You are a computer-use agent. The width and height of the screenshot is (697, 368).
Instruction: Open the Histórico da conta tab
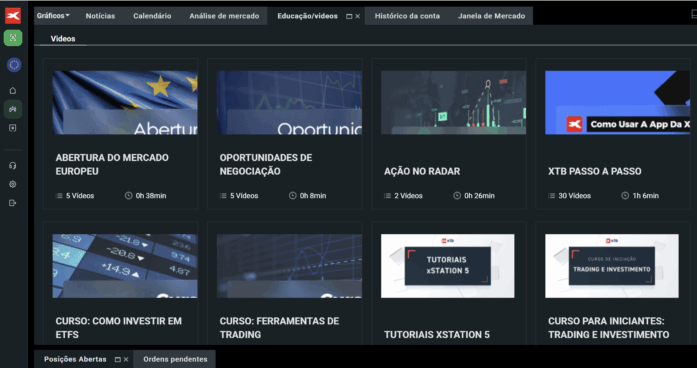point(407,16)
